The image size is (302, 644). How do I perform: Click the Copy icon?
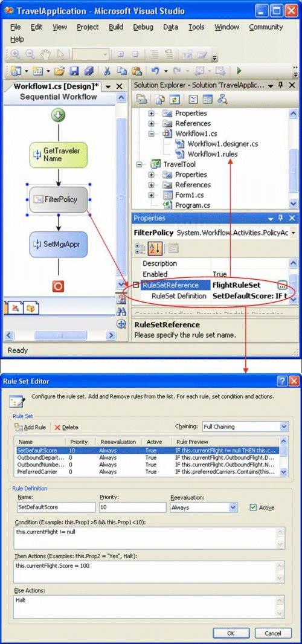[121, 71]
